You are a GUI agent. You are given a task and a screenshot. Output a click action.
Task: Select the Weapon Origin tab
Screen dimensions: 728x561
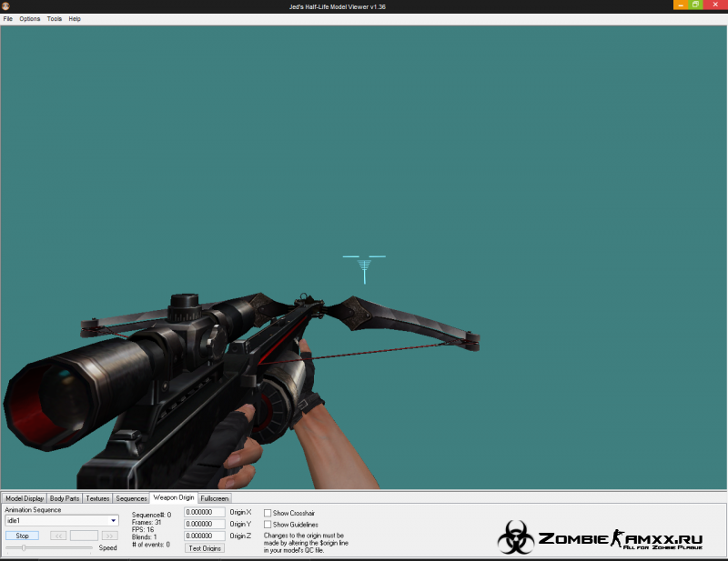[x=174, y=497]
